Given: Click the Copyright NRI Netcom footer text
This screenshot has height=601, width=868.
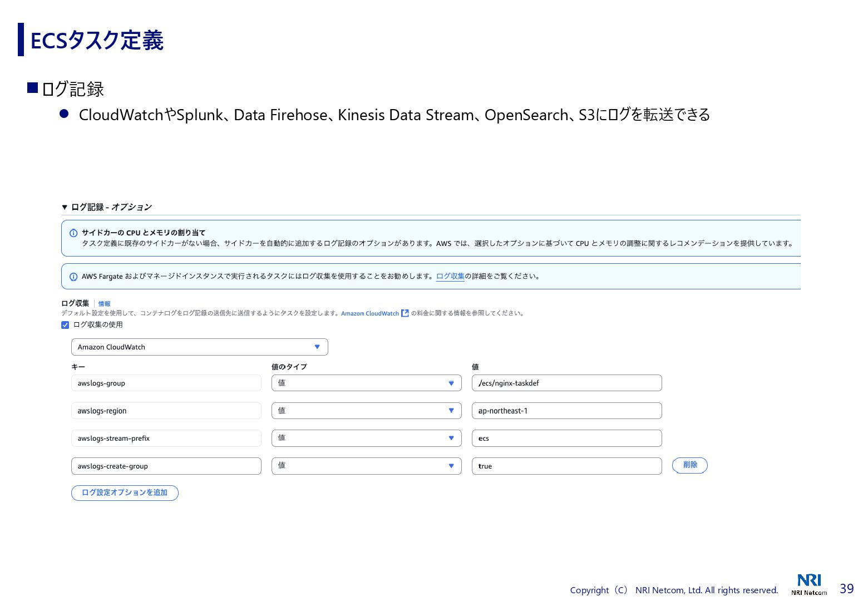Looking at the screenshot, I should [x=674, y=590].
